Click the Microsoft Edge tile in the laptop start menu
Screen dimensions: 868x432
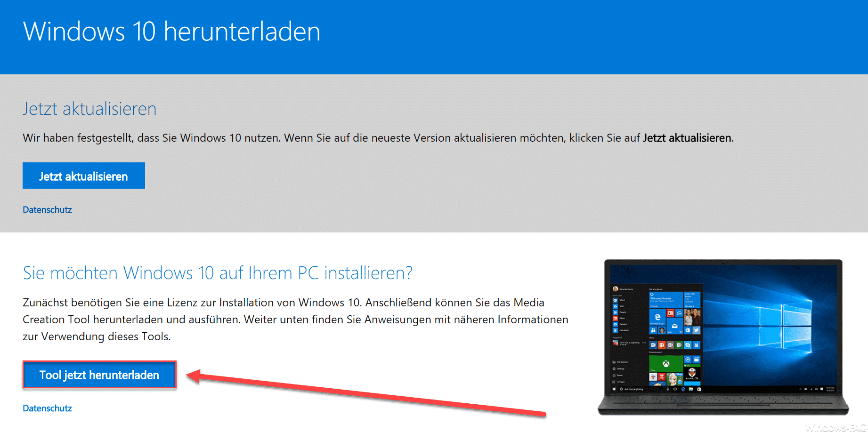(657, 317)
